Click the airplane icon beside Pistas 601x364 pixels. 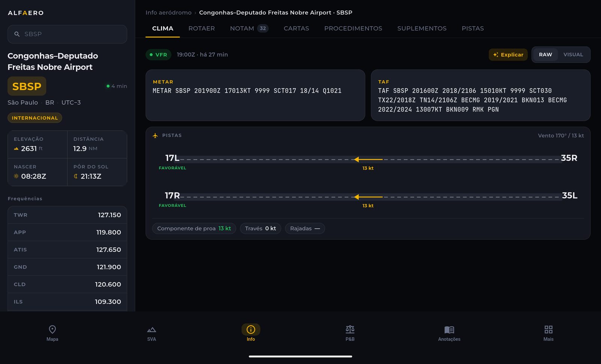(x=155, y=135)
